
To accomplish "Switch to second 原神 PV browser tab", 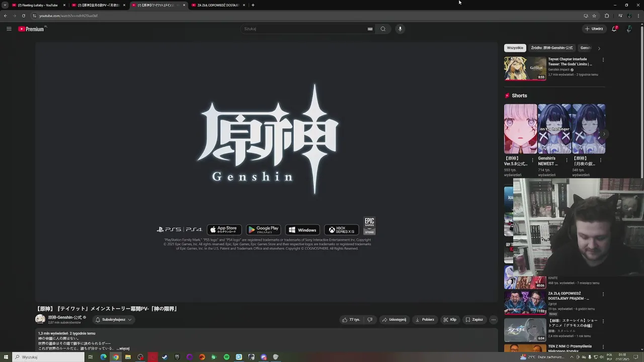I will click(x=98, y=5).
